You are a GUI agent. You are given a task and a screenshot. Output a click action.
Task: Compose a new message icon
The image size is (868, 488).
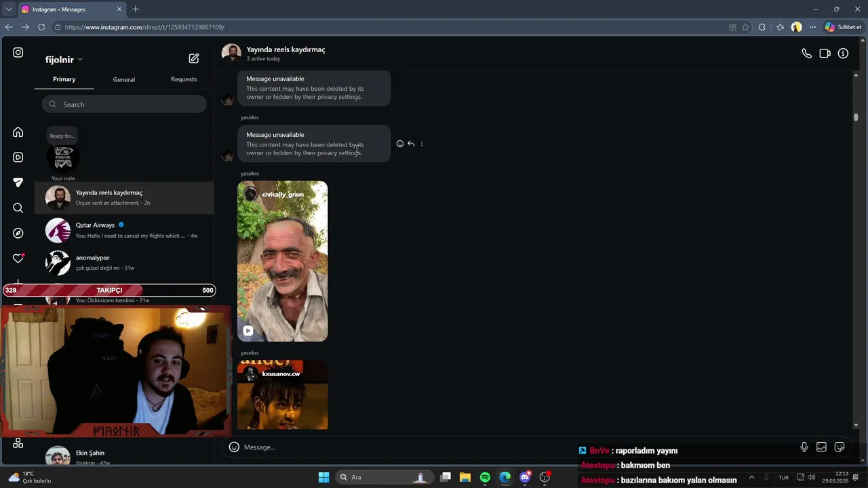coord(194,58)
